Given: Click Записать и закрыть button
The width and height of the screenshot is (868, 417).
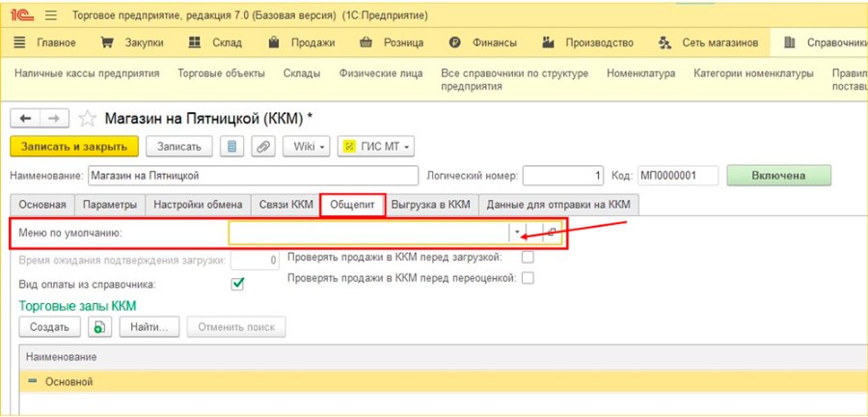Looking at the screenshot, I should tap(74, 147).
